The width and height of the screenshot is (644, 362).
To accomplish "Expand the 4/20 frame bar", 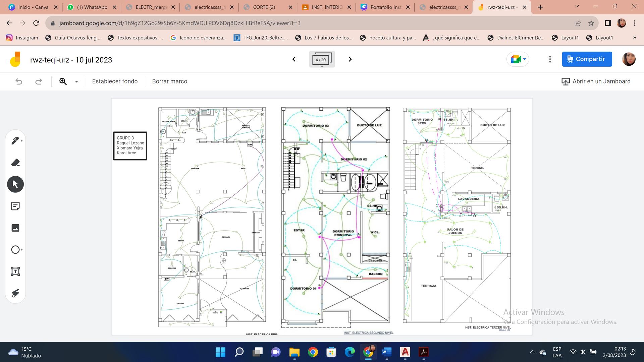I will click(322, 60).
